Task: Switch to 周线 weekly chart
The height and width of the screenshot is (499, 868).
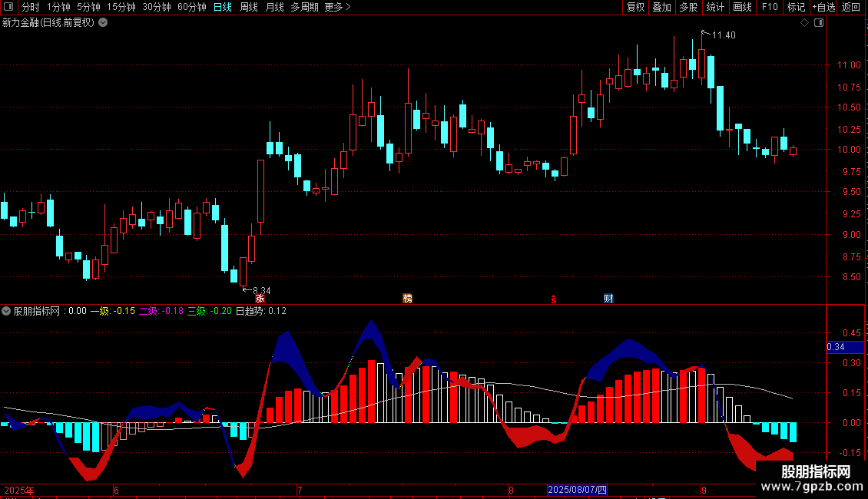Action: point(249,7)
